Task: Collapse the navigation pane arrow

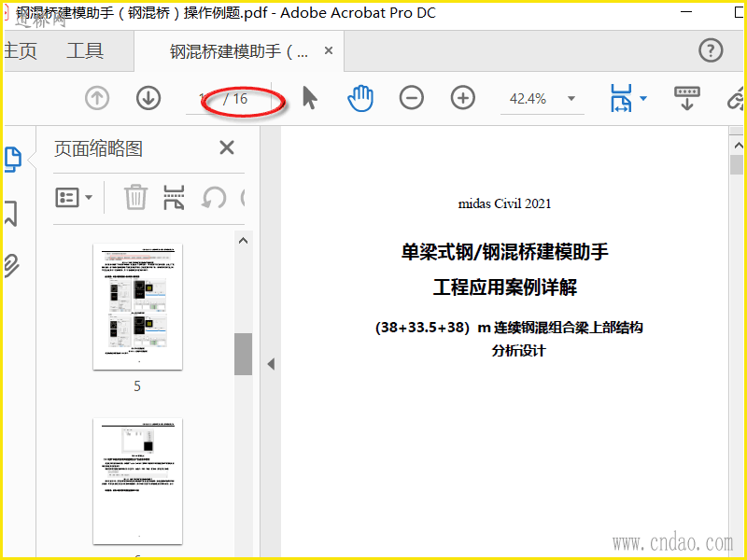Action: (x=271, y=364)
